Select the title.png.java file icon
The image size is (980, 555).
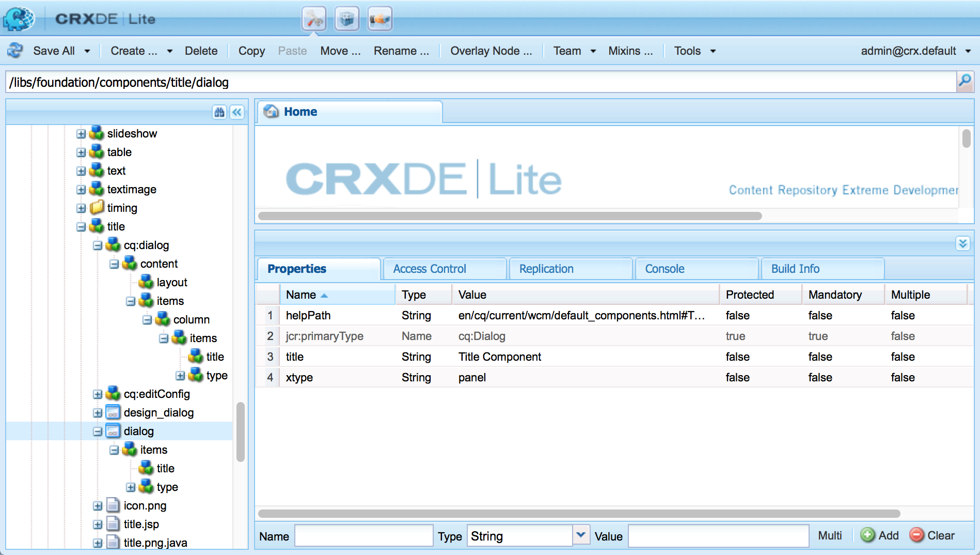[113, 542]
